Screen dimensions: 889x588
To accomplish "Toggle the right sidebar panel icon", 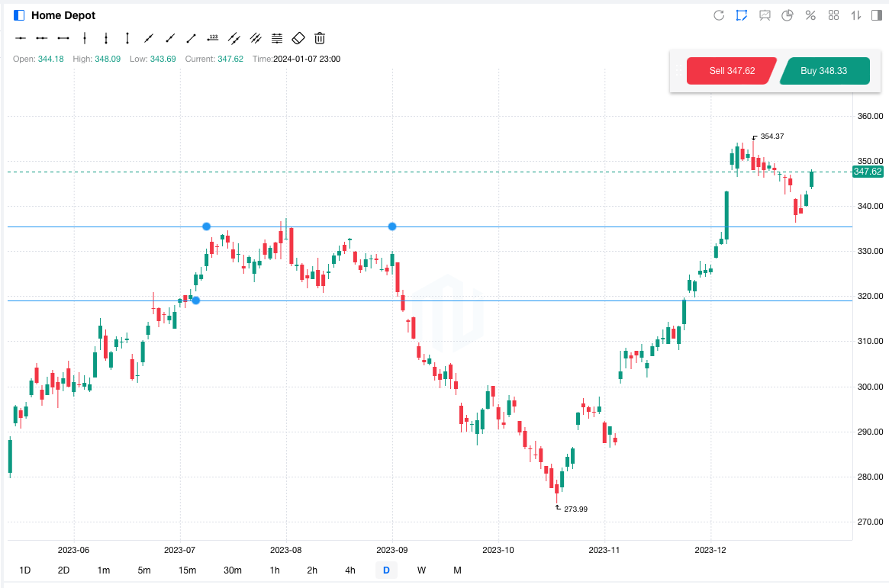I will click(876, 15).
